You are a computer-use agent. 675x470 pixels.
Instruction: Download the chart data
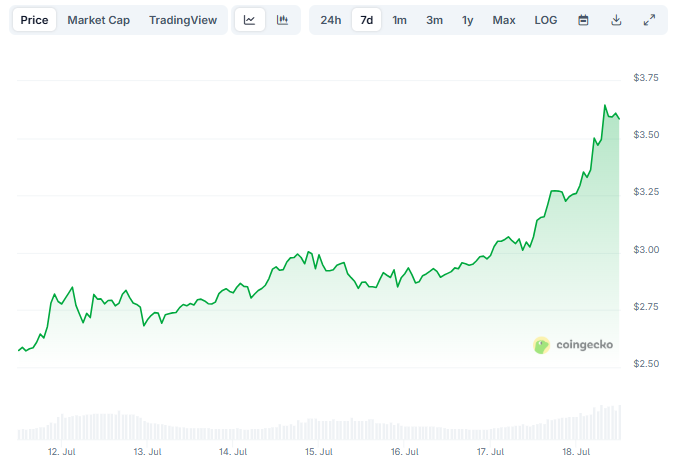click(x=616, y=20)
